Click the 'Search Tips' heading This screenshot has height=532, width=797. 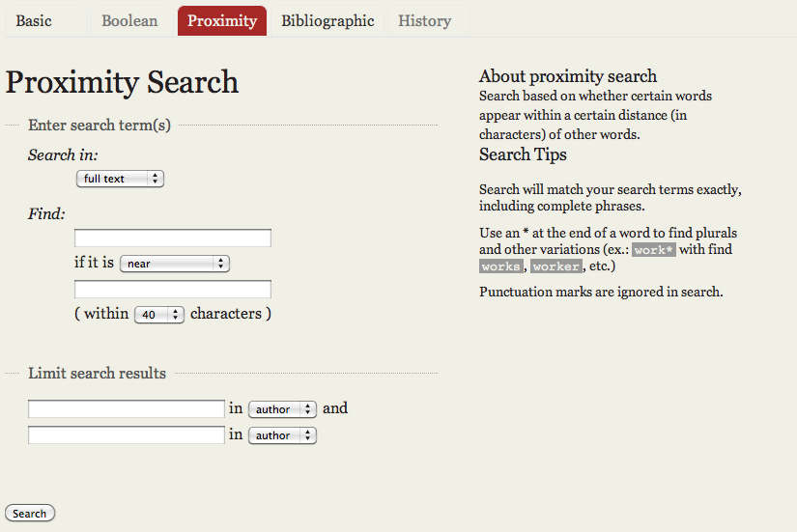pos(523,154)
